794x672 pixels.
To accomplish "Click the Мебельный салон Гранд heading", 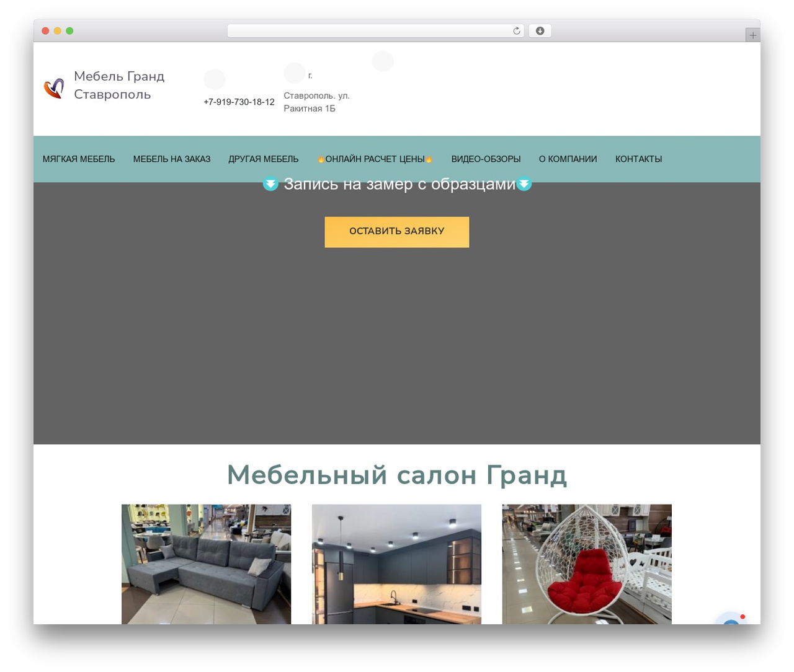I will click(x=397, y=475).
